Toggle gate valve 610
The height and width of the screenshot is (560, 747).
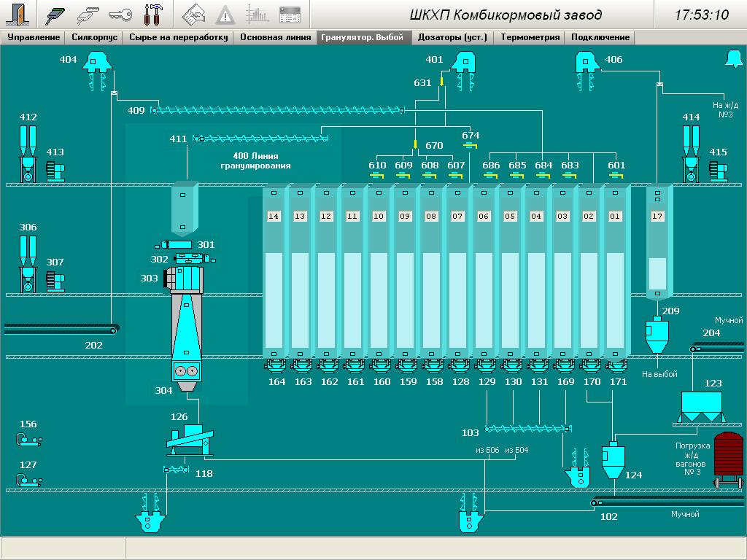pyautogui.click(x=377, y=175)
